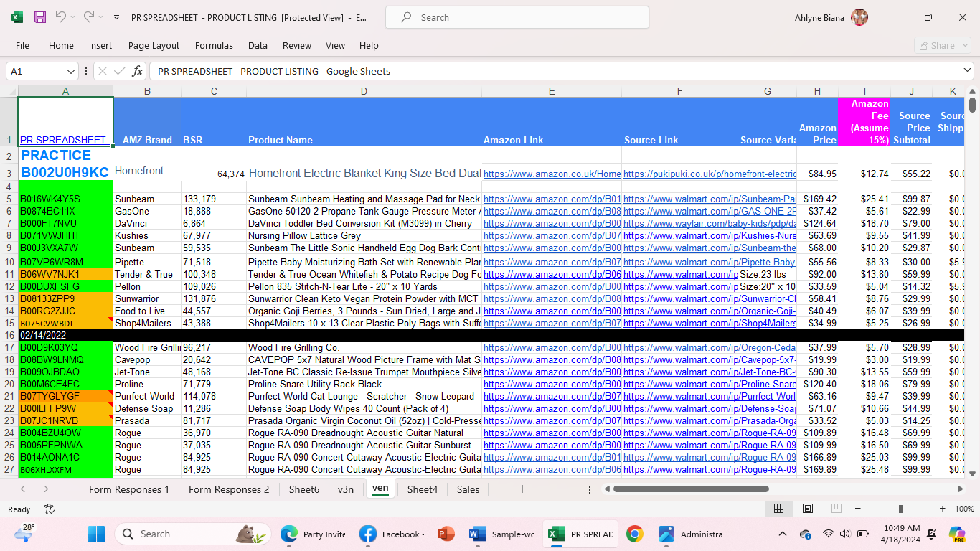Open the Windows Start menu

[96, 534]
